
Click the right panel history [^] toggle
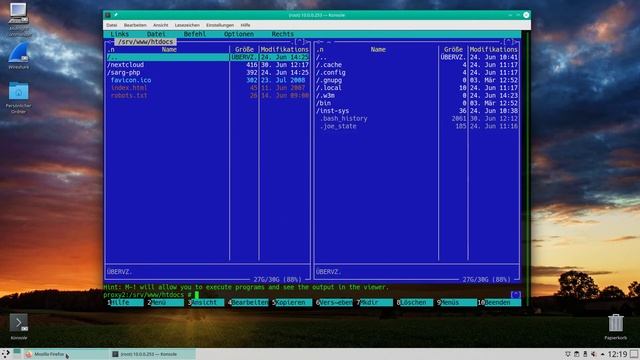508,42
